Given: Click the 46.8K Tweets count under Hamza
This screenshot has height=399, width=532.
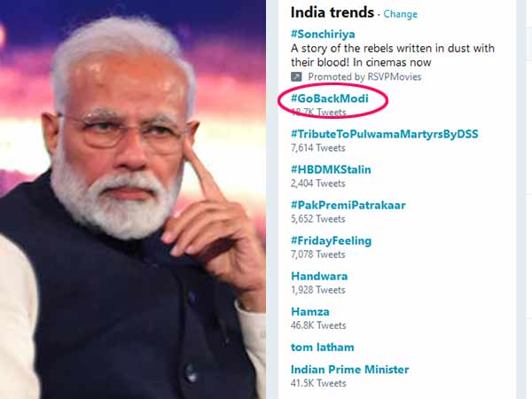Looking at the screenshot, I should [317, 325].
